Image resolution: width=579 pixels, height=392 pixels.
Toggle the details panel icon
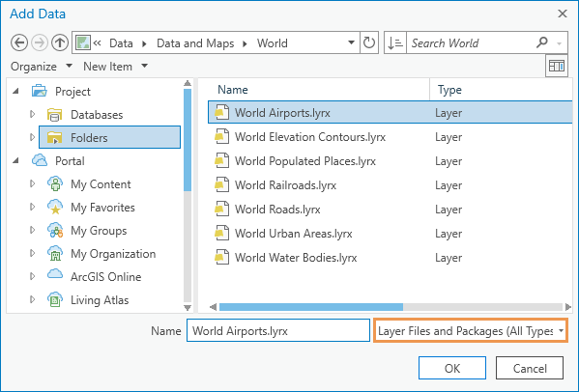[557, 66]
